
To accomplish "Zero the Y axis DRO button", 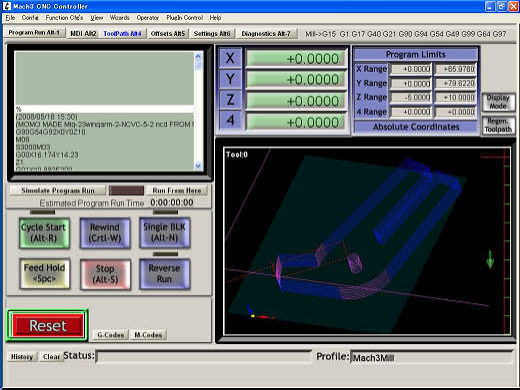I will coord(230,79).
